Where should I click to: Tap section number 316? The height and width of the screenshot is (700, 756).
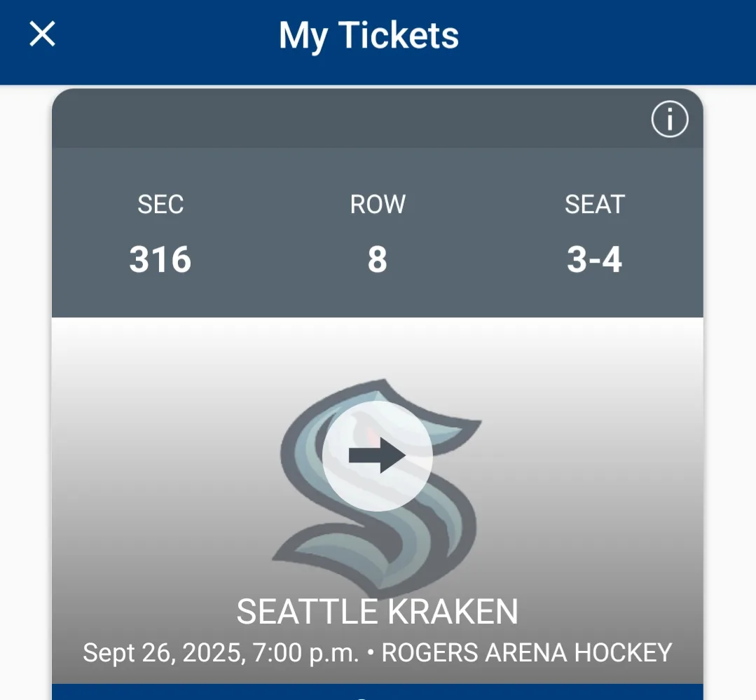coord(160,260)
